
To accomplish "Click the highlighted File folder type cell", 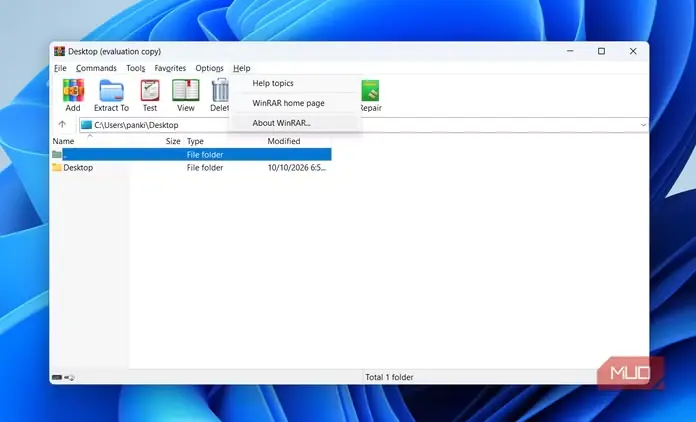I will [205, 154].
